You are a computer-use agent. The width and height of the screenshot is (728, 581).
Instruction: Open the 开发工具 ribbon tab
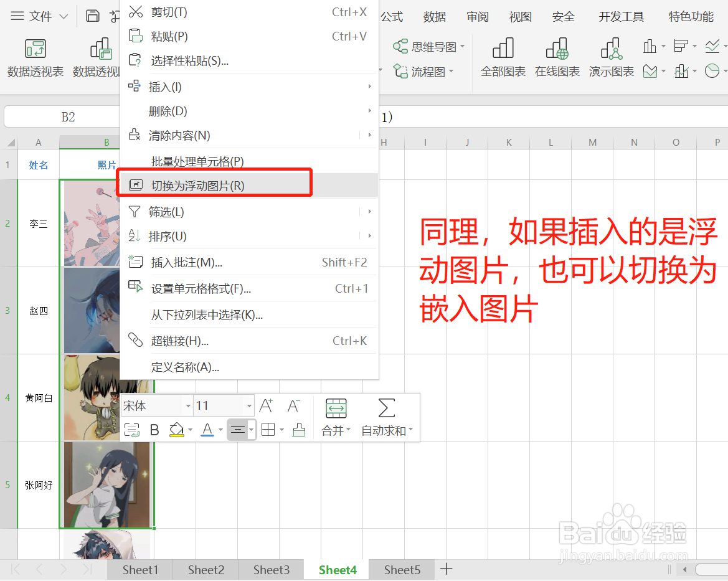tap(622, 17)
